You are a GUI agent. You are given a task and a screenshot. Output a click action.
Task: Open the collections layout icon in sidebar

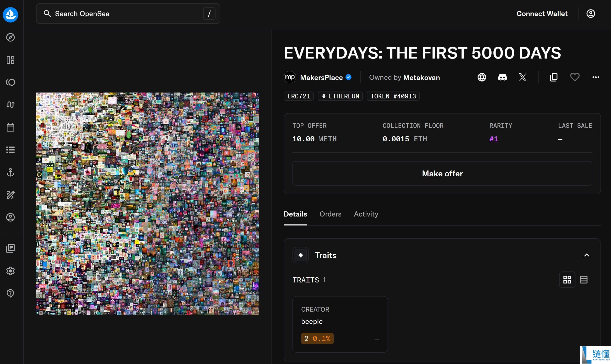tap(10, 60)
